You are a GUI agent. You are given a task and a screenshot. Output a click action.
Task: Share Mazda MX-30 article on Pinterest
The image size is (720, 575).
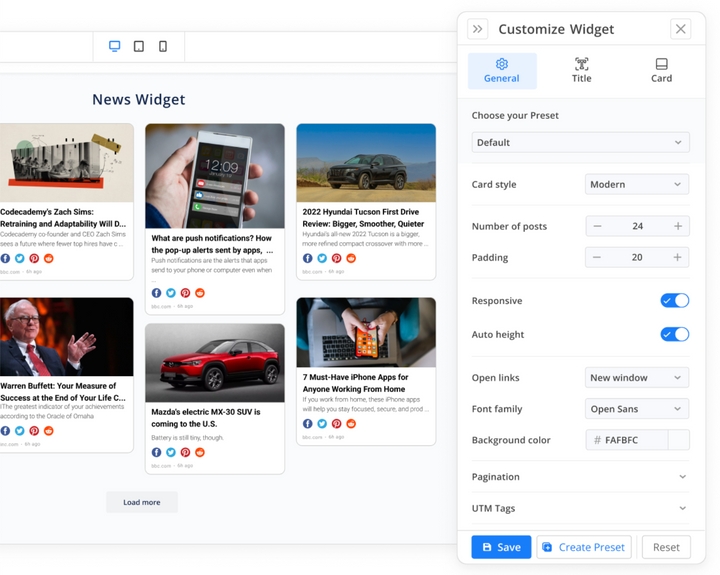pos(186,452)
